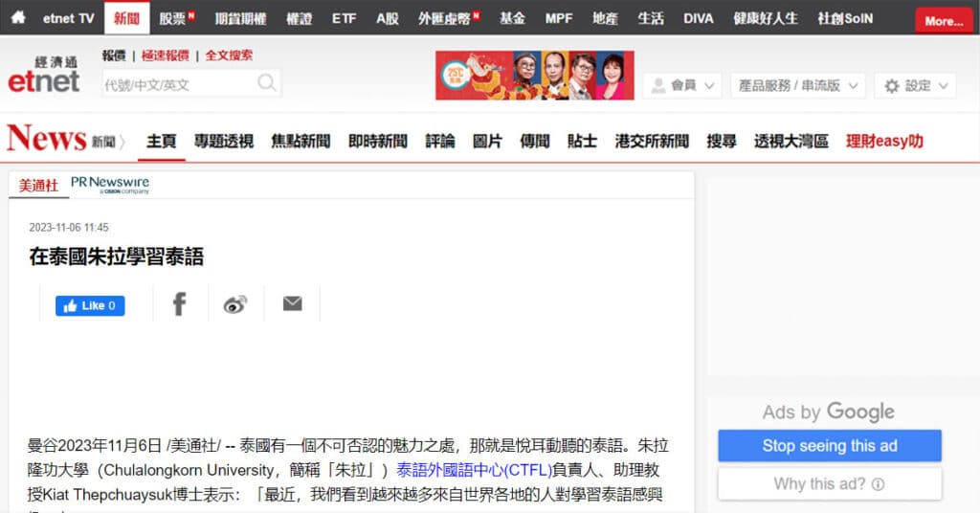Click the 全文搜索 link
This screenshot has height=513, width=980.
point(229,56)
